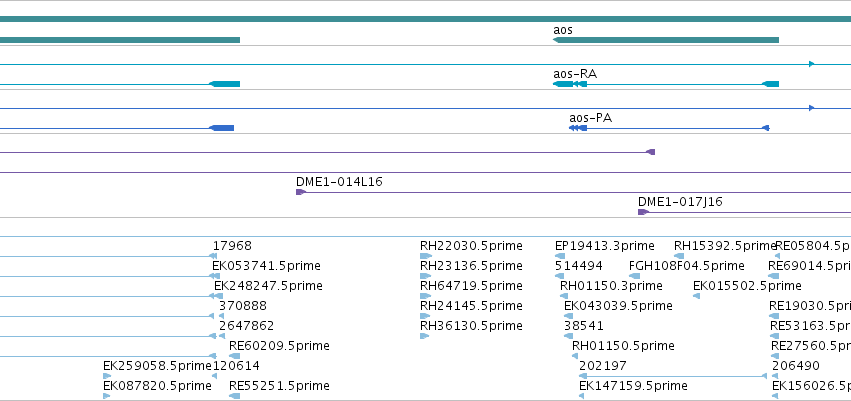Screen dimensions: 851x401
Task: Select the EK259058.5prime feature arrow
Action: coord(107,376)
